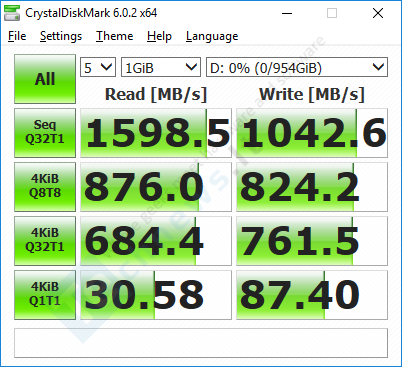This screenshot has width=402, height=367.
Task: Click the 4KiB Q1T1 read result 30.58
Action: [156, 295]
